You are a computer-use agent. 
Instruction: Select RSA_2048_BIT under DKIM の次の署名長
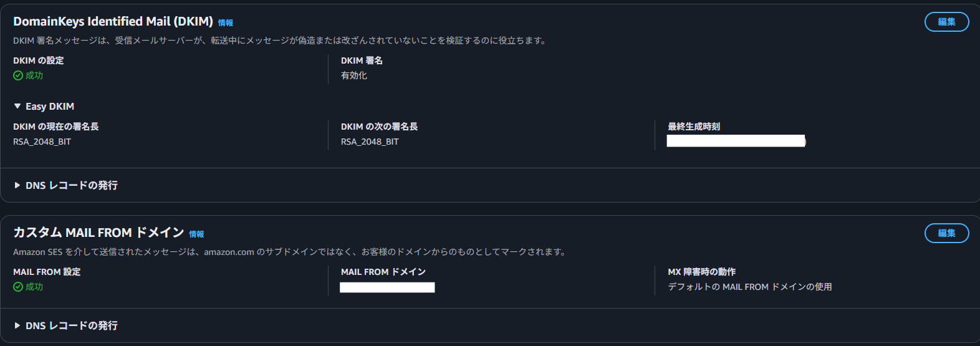[x=370, y=142]
